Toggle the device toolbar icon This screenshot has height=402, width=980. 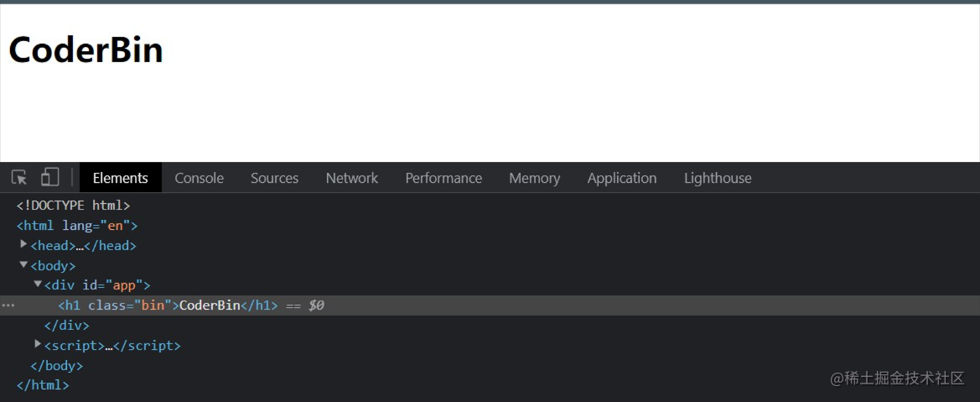coord(50,178)
